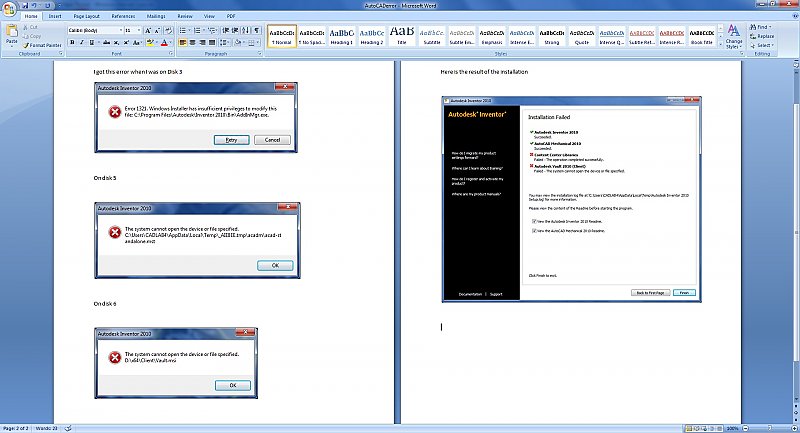Undo the last action
Image resolution: width=800 pixels, height=433 pixels.
point(35,6)
